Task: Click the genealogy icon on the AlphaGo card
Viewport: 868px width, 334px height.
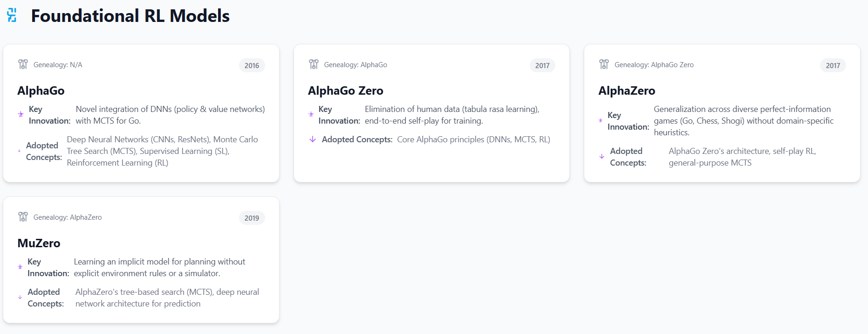Action: coord(23,64)
